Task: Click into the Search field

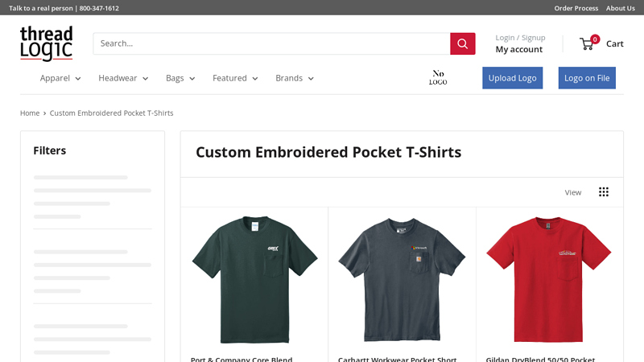Action: coord(271,43)
